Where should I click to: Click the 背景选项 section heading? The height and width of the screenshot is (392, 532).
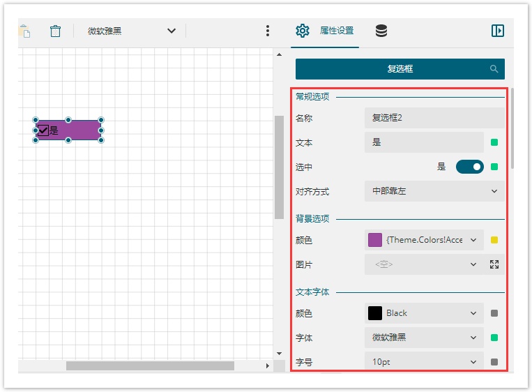coord(312,218)
